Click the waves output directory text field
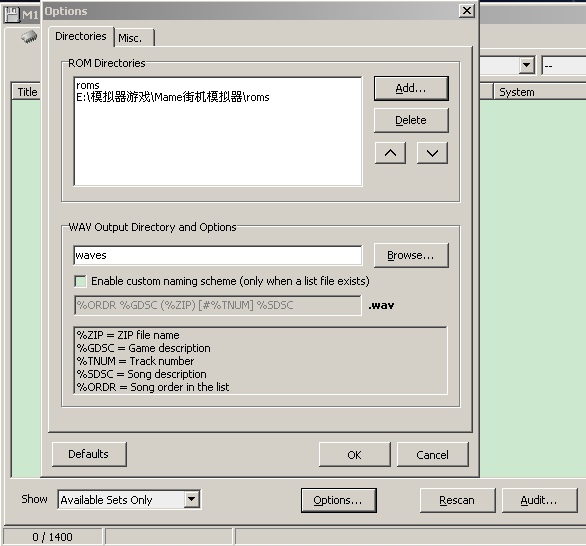586x546 pixels. pyautogui.click(x=218, y=256)
